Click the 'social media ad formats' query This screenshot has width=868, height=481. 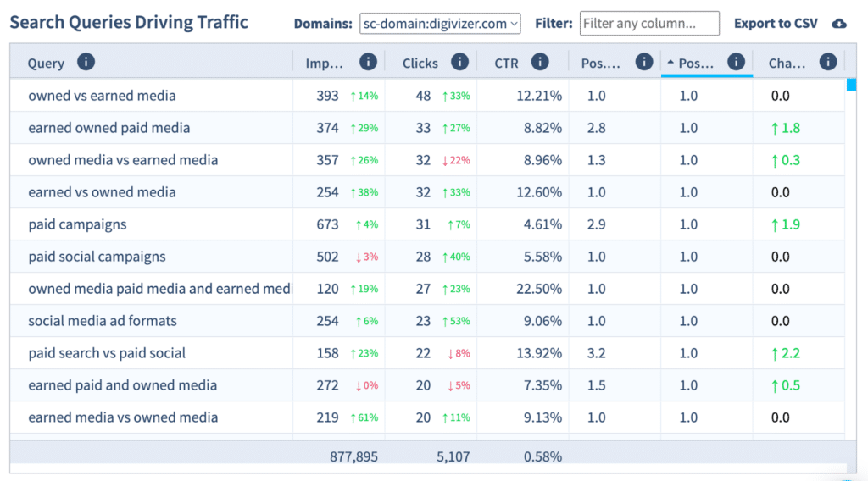tap(103, 321)
